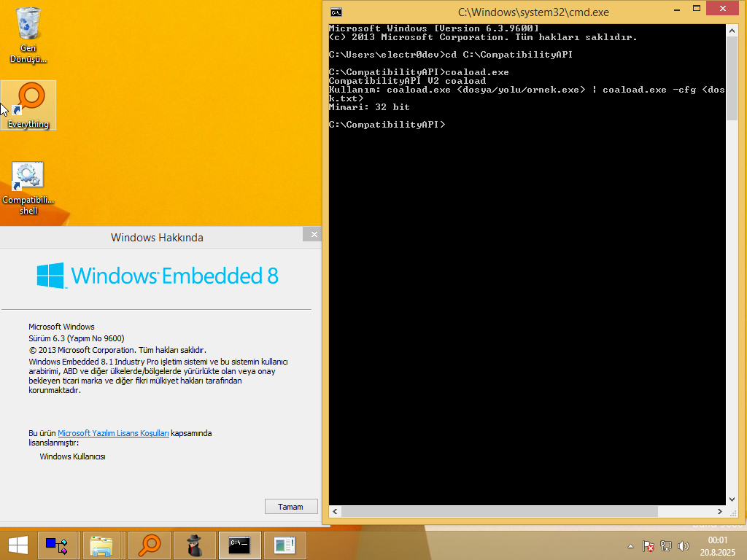747x560 pixels.
Task: Select the Compatibility shell desktop shortcut
Action: click(28, 188)
